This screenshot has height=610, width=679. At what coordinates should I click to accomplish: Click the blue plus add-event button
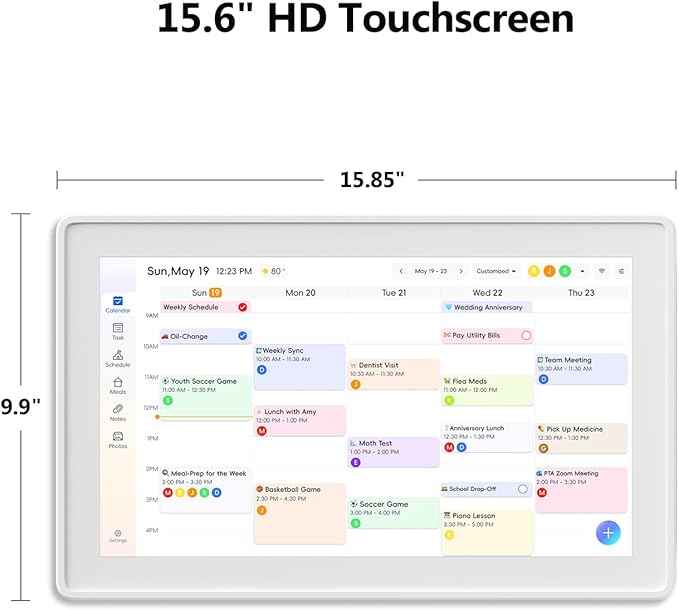coord(607,532)
